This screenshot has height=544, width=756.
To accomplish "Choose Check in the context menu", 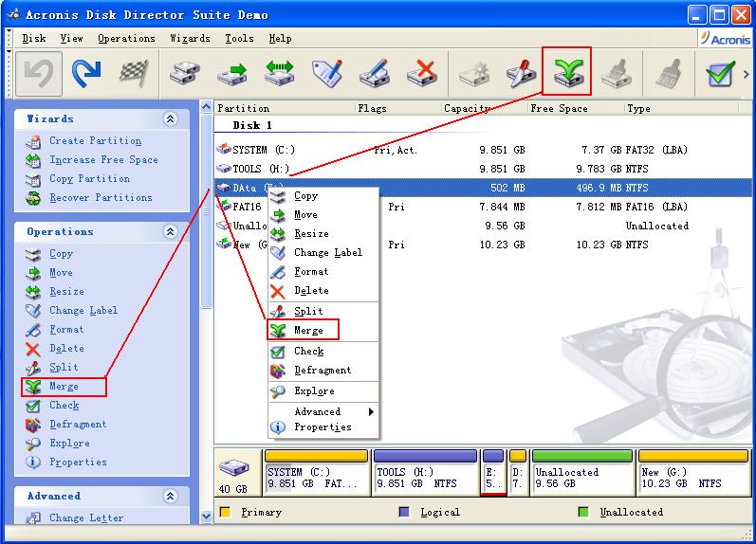I will [x=323, y=352].
